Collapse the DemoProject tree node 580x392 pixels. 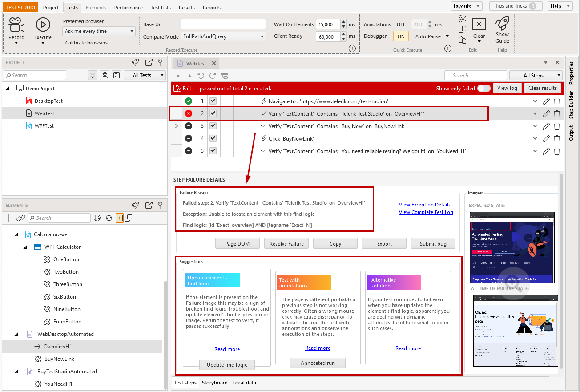8,89
